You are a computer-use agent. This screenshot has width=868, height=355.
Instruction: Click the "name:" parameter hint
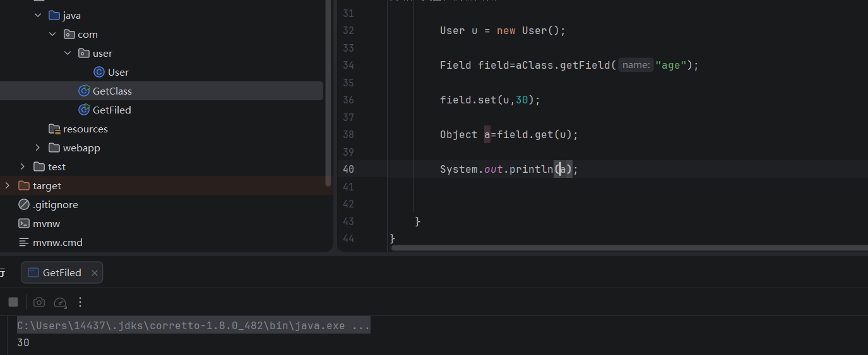click(x=636, y=65)
